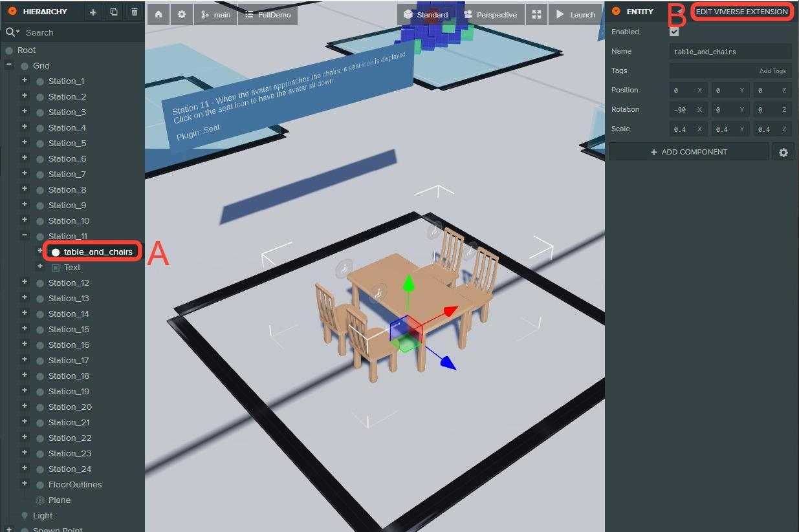This screenshot has width=799, height=532.
Task: Open component settings gear beside Add Component
Action: [783, 153]
